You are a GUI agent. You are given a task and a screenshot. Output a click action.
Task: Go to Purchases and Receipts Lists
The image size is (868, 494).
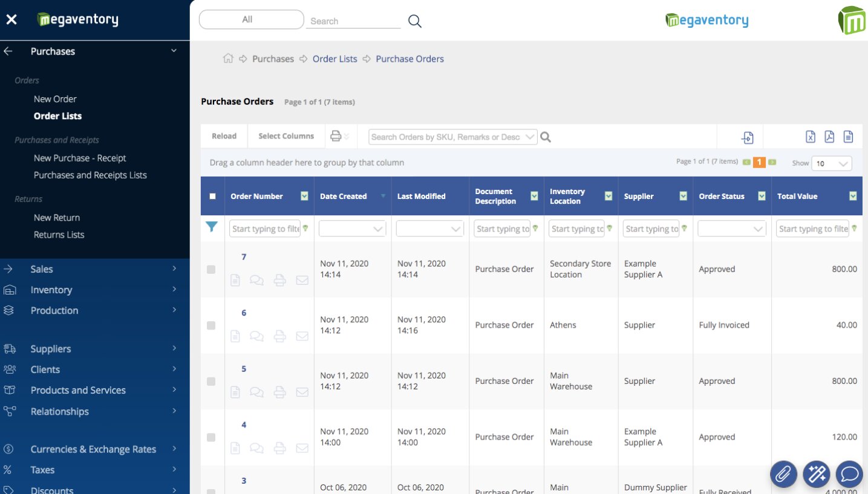tap(90, 175)
